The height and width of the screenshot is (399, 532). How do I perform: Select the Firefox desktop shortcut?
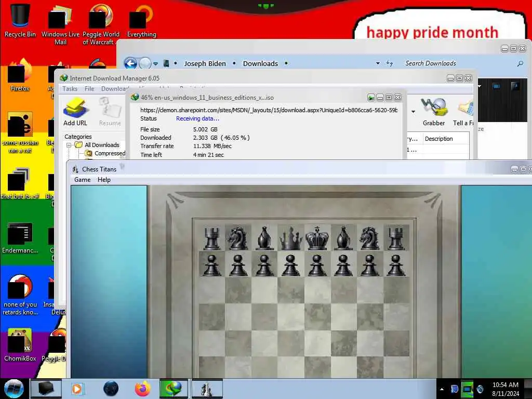tap(20, 75)
